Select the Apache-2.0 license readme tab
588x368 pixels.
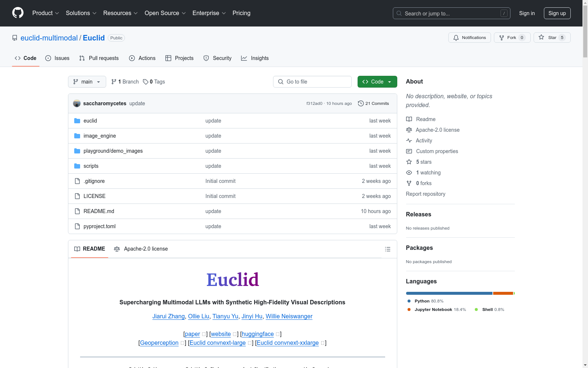click(141, 249)
